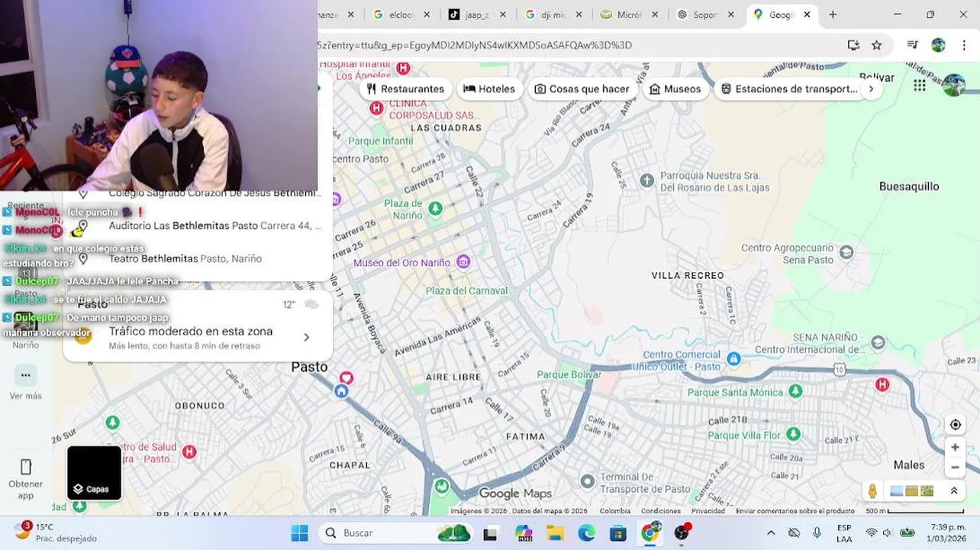
Task: Expand more category chips with arrow
Action: click(871, 89)
